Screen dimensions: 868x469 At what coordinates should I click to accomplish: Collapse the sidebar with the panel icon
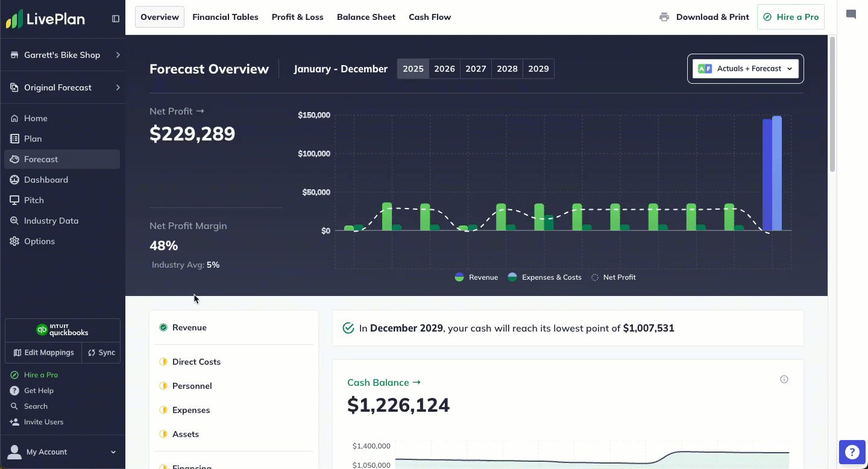[116, 19]
